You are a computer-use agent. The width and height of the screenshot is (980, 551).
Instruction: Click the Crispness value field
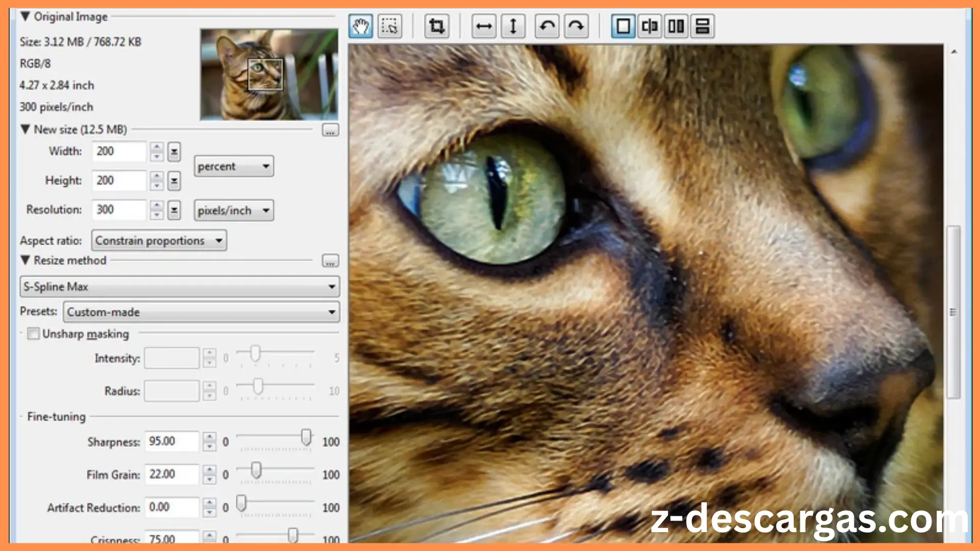point(171,538)
